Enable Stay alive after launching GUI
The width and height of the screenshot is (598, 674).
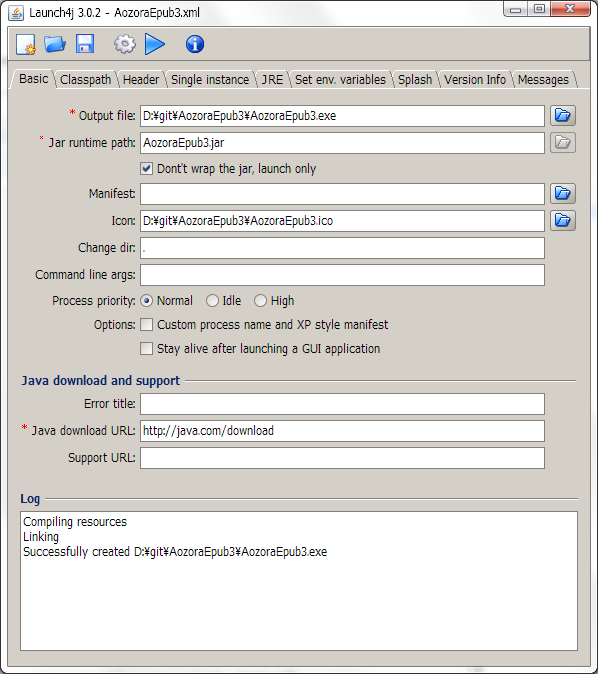pyautogui.click(x=146, y=349)
